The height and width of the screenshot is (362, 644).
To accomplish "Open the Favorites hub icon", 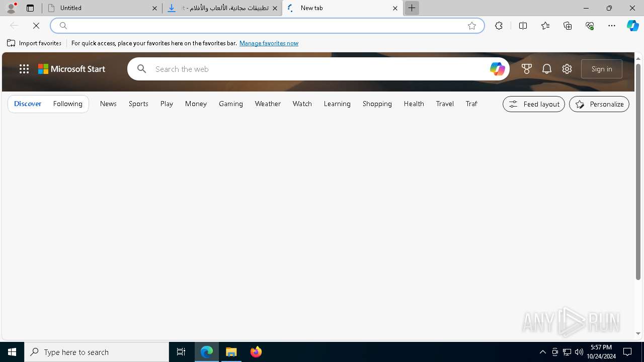I will click(x=545, y=26).
